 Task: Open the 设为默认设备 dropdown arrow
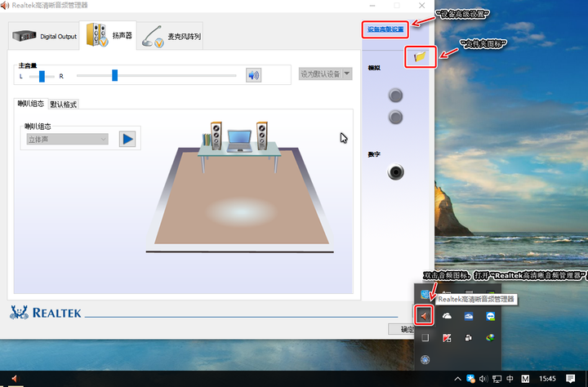(x=347, y=73)
